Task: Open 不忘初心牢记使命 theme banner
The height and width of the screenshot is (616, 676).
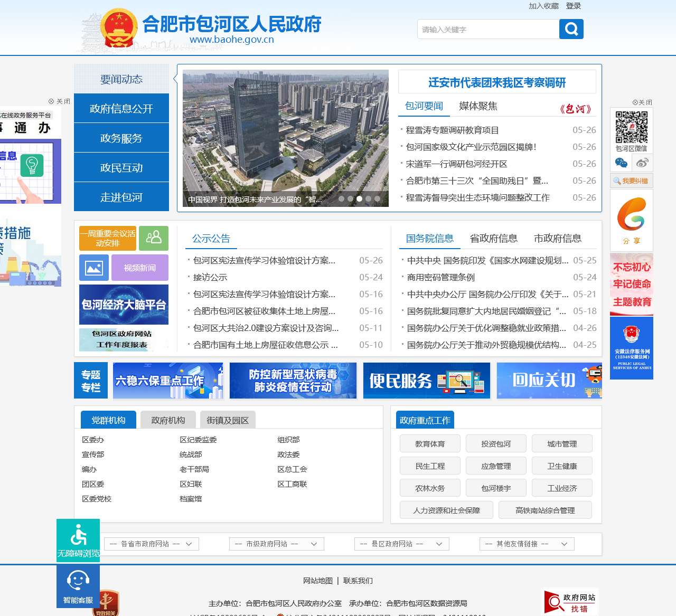Action: (x=632, y=284)
